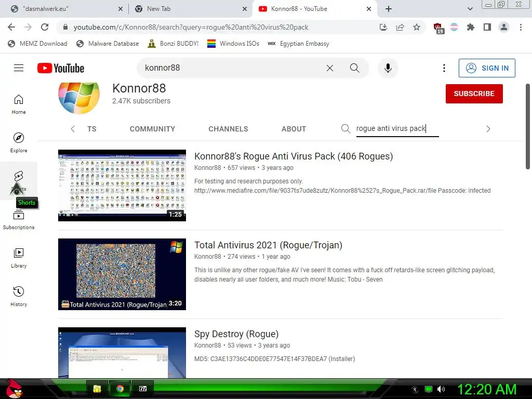Open Egyptian Embassy bookmark
The width and height of the screenshot is (532, 399).
(x=298, y=44)
